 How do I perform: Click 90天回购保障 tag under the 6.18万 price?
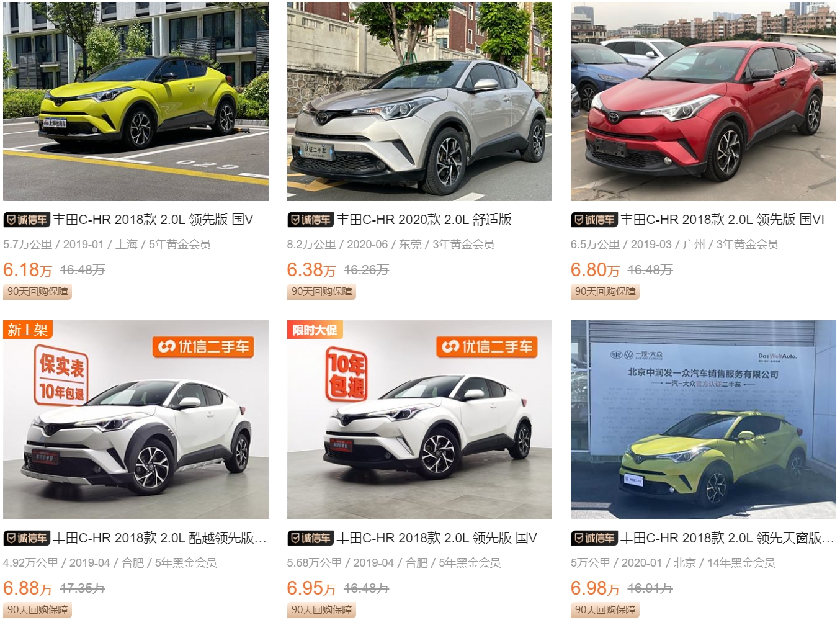coord(38,292)
